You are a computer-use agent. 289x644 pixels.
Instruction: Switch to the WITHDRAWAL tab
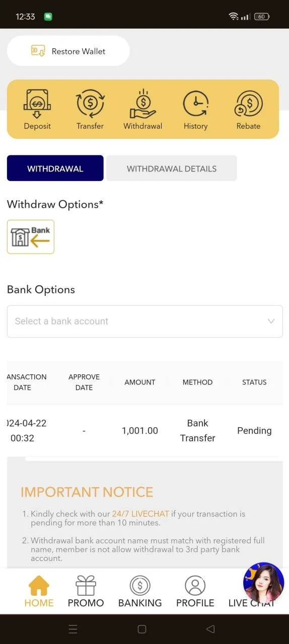(55, 168)
